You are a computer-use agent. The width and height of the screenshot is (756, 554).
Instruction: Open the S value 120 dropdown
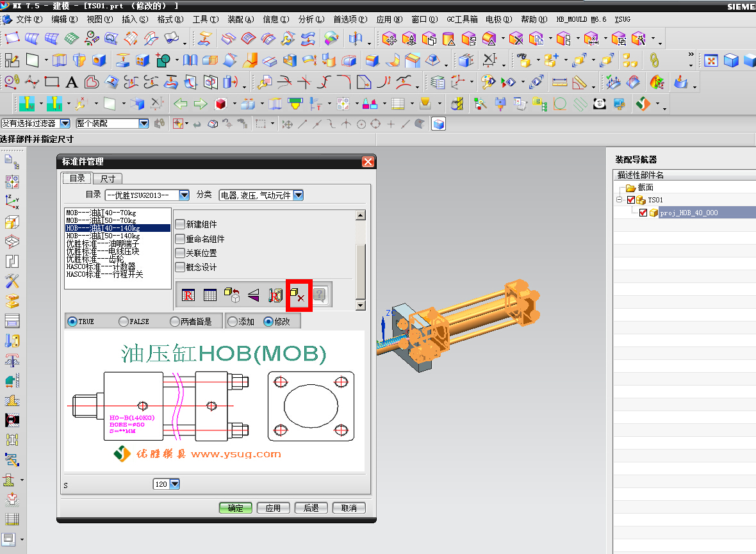pyautogui.click(x=174, y=484)
